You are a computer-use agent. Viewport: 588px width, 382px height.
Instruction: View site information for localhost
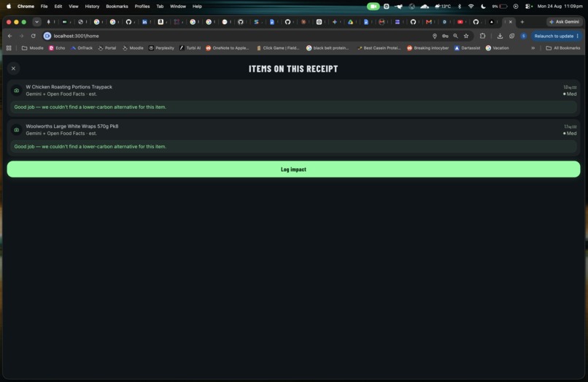tap(47, 36)
